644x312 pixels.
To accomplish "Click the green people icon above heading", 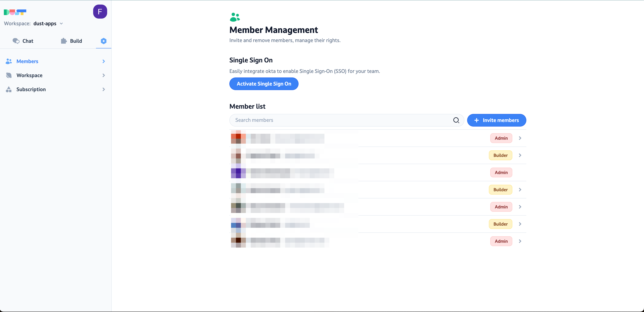I will (235, 17).
